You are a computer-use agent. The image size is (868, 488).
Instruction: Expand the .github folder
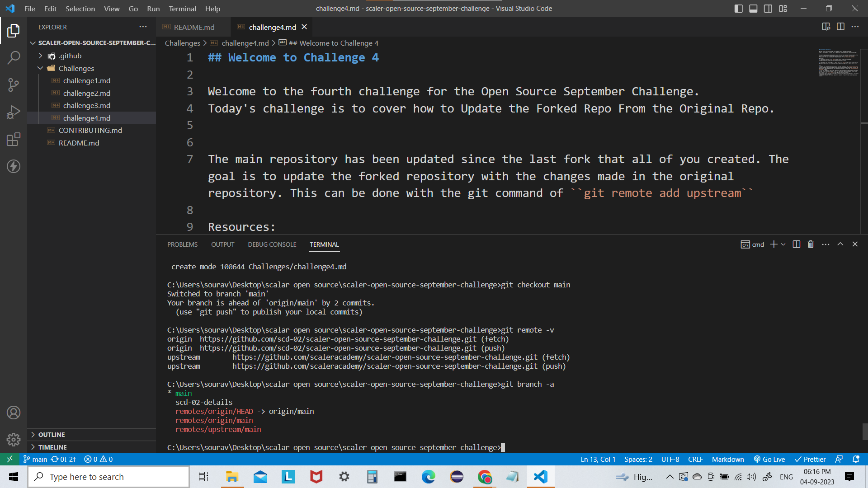[40, 56]
